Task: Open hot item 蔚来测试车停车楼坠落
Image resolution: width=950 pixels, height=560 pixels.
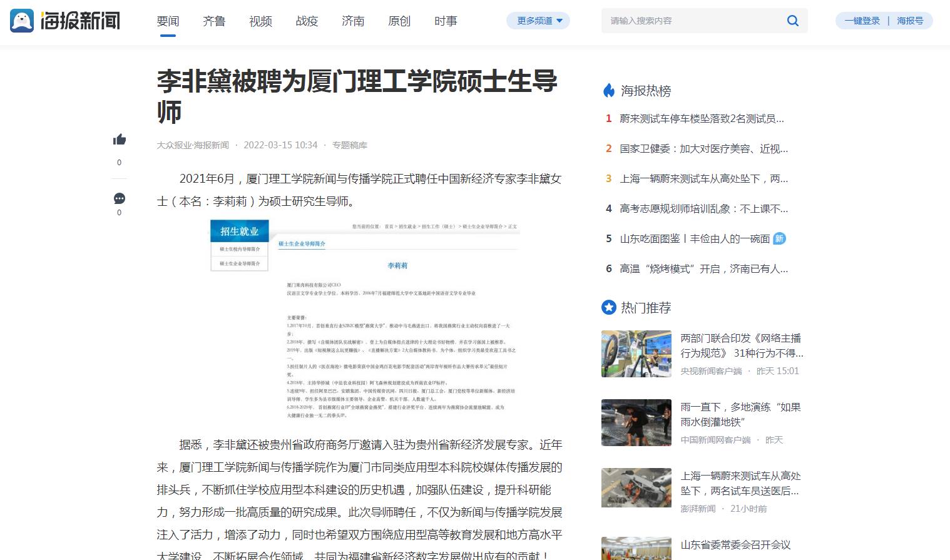Action: pos(702,118)
